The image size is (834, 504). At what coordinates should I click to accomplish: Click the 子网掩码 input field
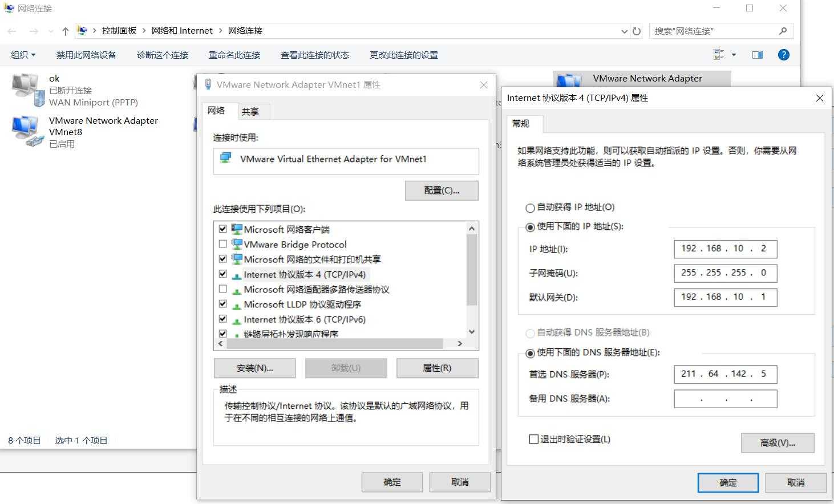tap(726, 273)
